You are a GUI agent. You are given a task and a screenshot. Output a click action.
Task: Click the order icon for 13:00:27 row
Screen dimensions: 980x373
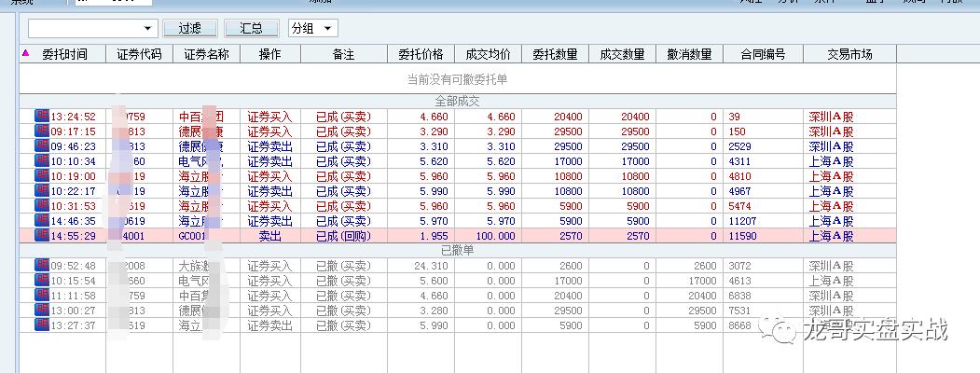coord(41,310)
